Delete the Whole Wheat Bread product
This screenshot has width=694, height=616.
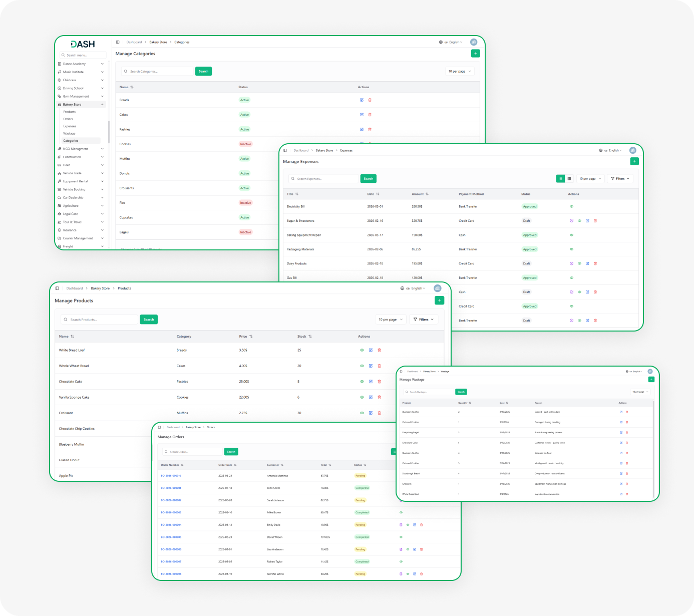[379, 366]
